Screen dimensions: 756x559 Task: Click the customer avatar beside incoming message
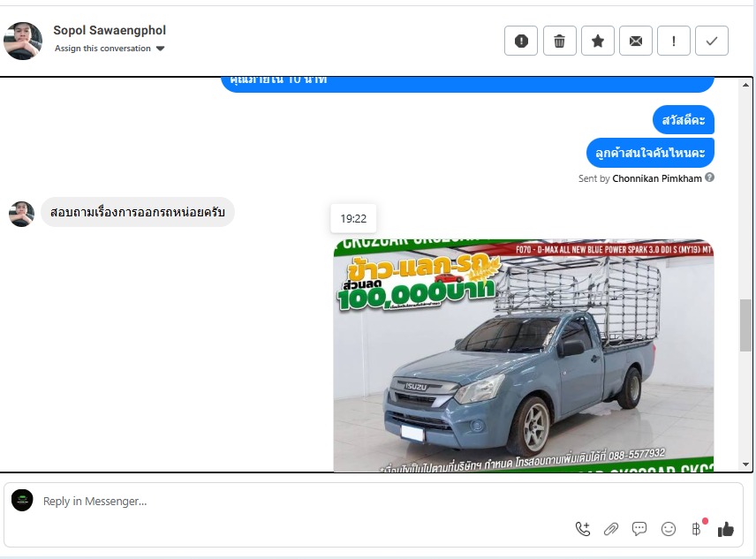(x=21, y=214)
